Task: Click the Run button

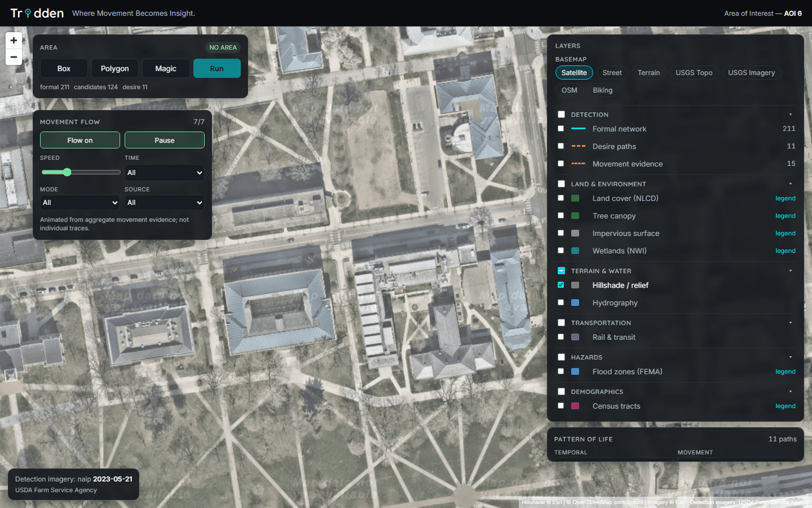Action: click(x=217, y=68)
